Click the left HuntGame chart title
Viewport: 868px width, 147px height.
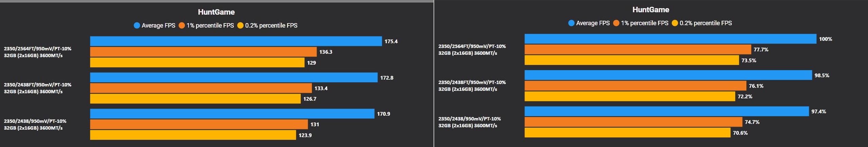(216, 12)
